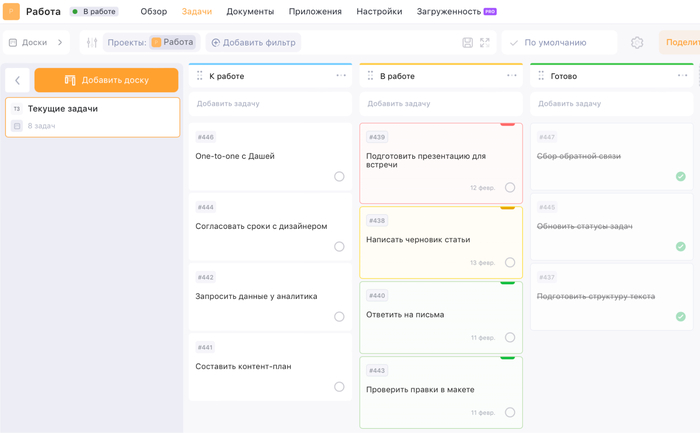Mark task One-to-one с Дашей as complete
The width and height of the screenshot is (700, 433).
(339, 177)
